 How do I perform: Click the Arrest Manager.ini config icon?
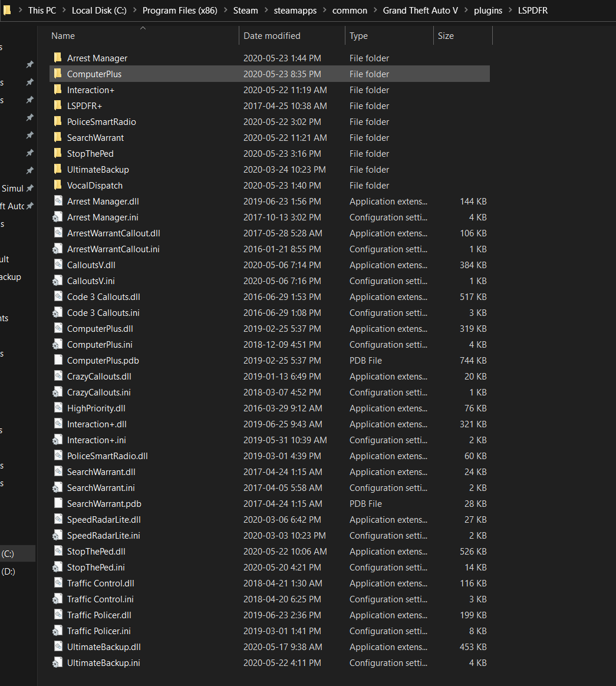tap(57, 217)
